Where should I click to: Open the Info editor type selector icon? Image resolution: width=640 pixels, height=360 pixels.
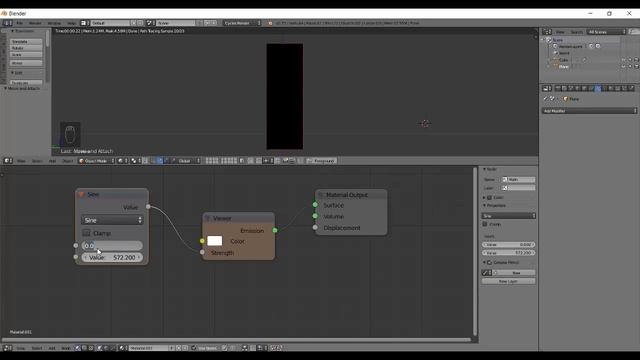[7, 23]
